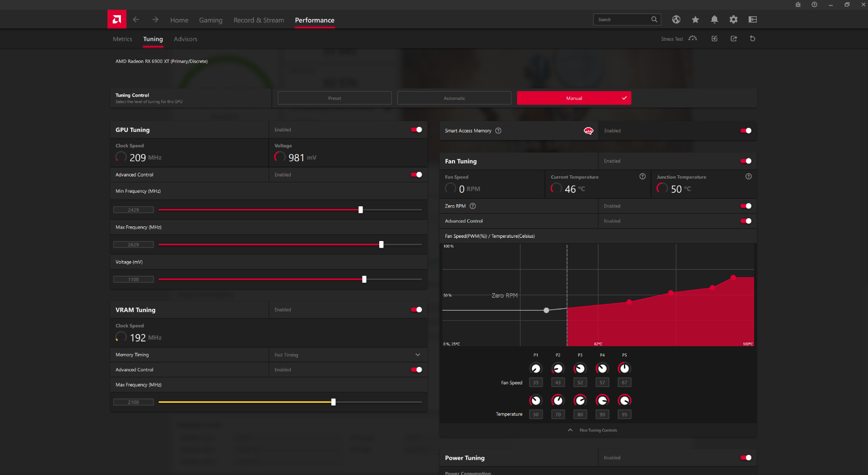This screenshot has height=475, width=868.
Task: Click the help icon in title bar
Action: pos(814,4)
